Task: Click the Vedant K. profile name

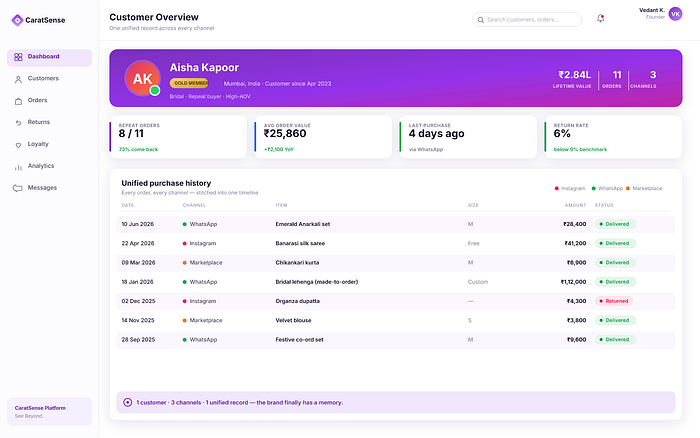Action: (x=652, y=10)
